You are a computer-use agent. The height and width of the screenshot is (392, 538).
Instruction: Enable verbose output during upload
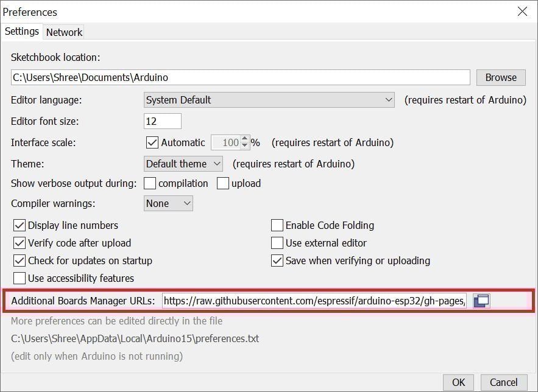[223, 183]
